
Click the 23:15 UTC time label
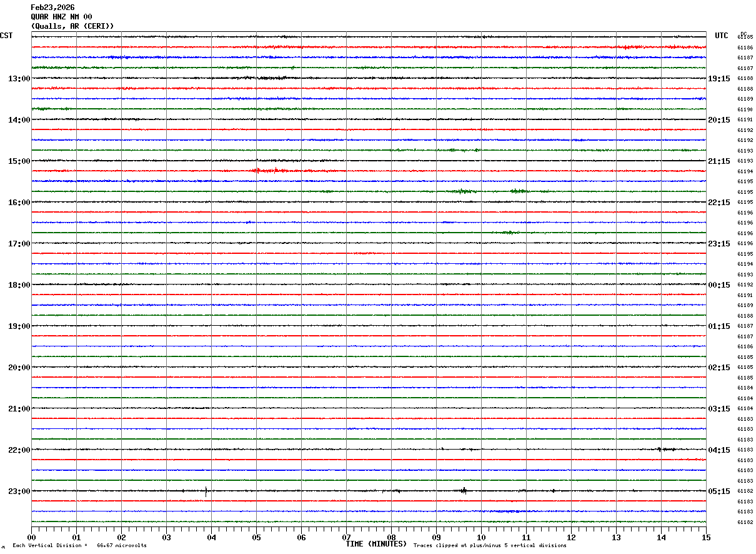(719, 244)
